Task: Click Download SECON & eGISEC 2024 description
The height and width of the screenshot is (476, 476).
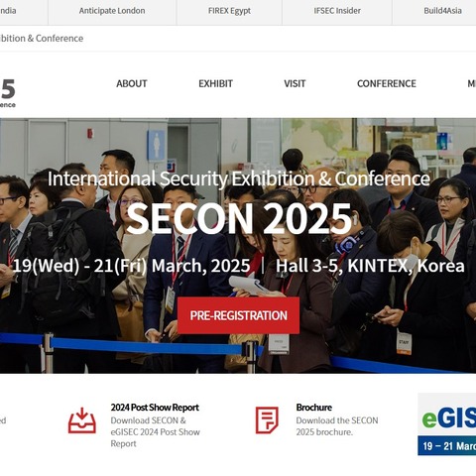Action: coord(155,432)
